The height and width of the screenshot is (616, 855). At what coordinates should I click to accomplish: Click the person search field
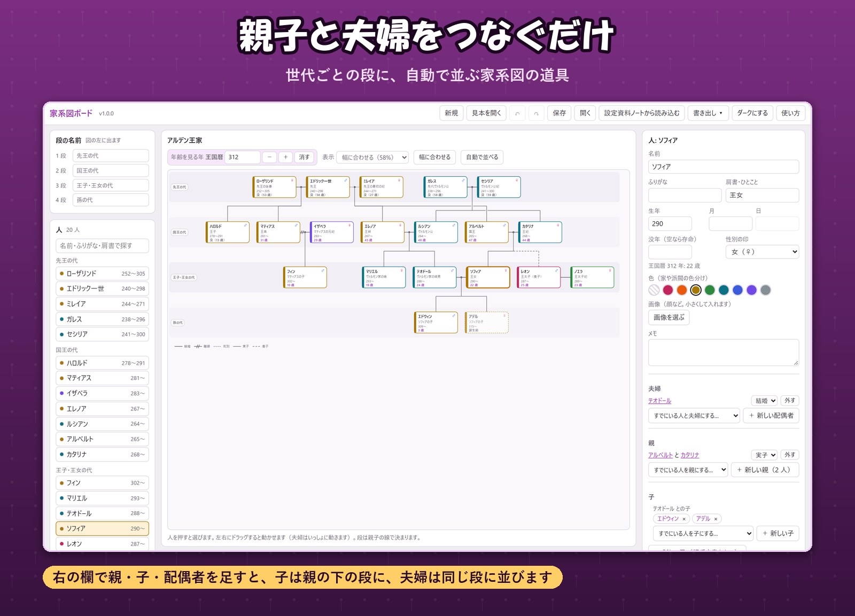pos(102,246)
